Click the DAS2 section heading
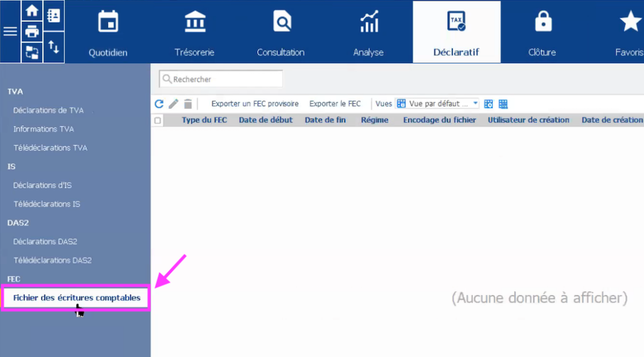The image size is (644, 357). [18, 223]
